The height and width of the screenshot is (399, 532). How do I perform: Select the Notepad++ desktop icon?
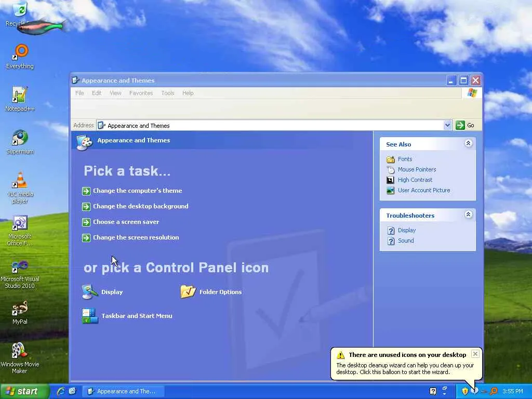(x=20, y=99)
